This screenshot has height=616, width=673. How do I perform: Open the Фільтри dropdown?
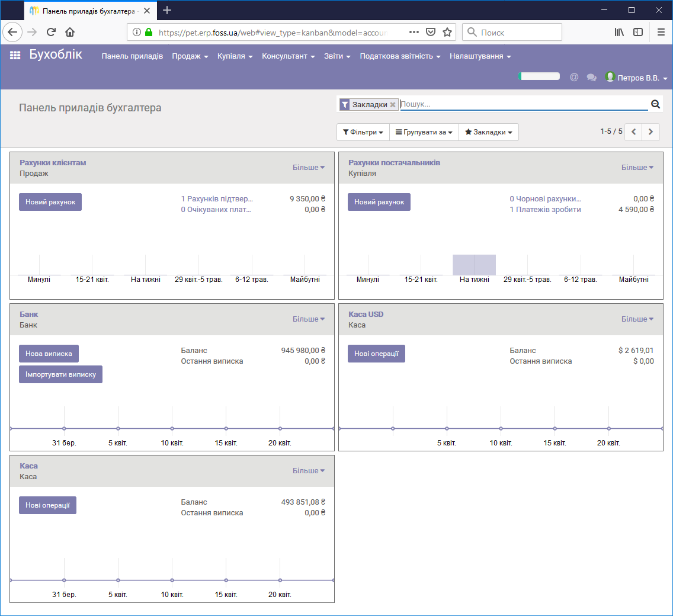[x=363, y=132]
